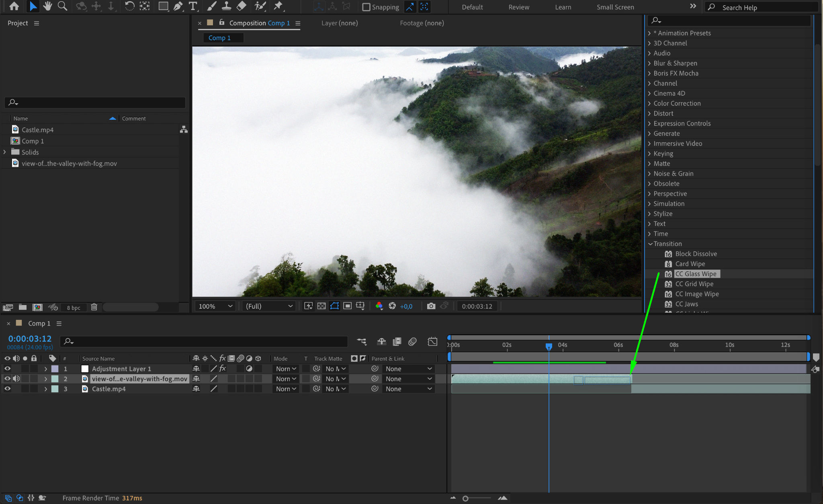Expand the Solids folder in Project
This screenshot has width=823, height=504.
[5, 152]
